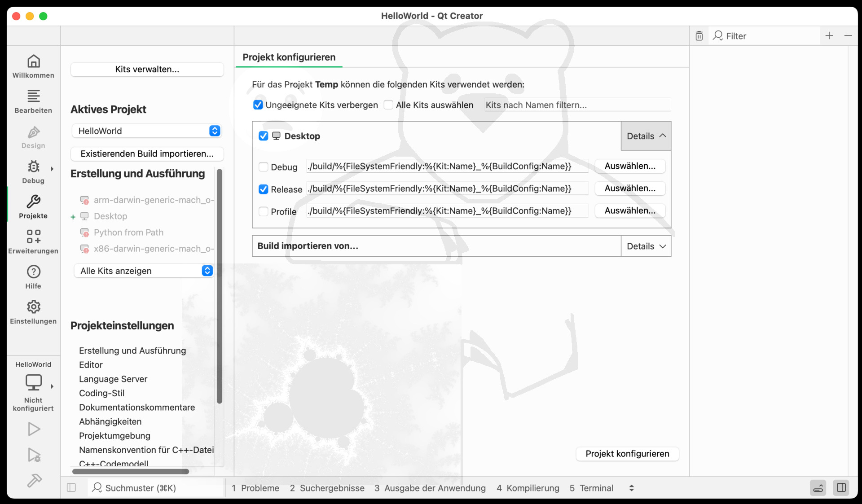
Task: Expand Build importieren von Details
Action: 646,246
